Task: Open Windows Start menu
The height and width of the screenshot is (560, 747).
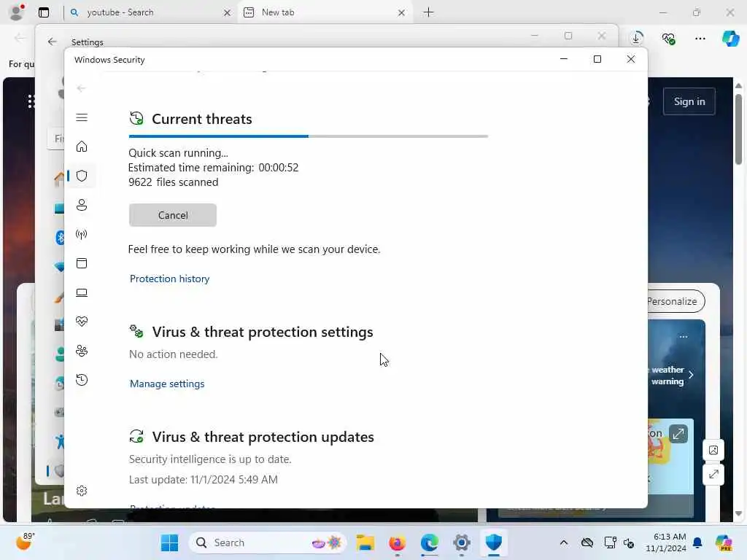Action: pyautogui.click(x=169, y=542)
